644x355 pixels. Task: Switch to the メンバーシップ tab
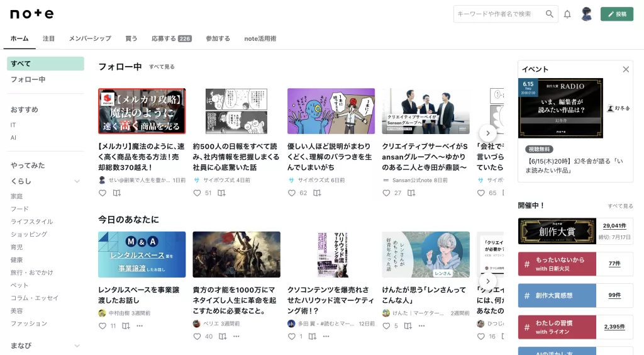[90, 38]
